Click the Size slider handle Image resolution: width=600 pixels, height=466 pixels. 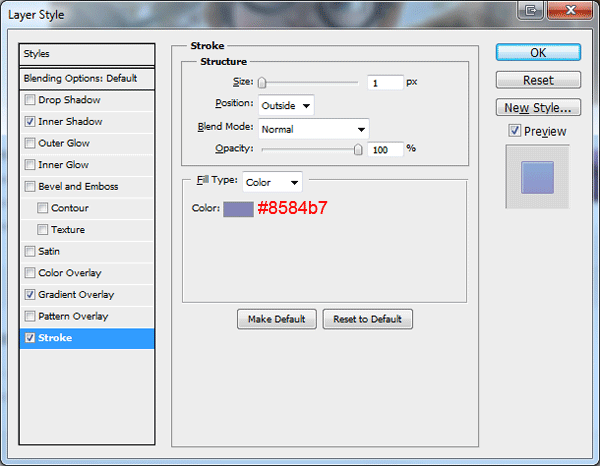click(x=262, y=82)
